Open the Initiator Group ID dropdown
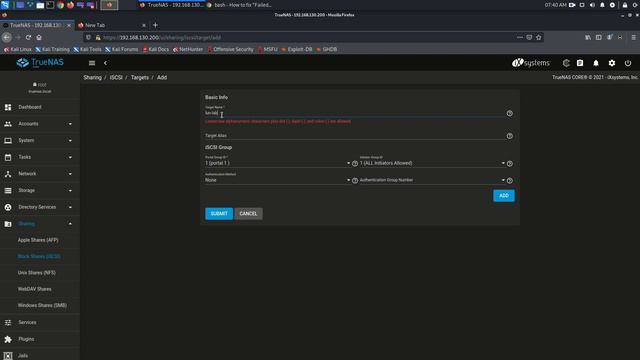Image resolution: width=640 pixels, height=360 pixels. tap(432, 163)
